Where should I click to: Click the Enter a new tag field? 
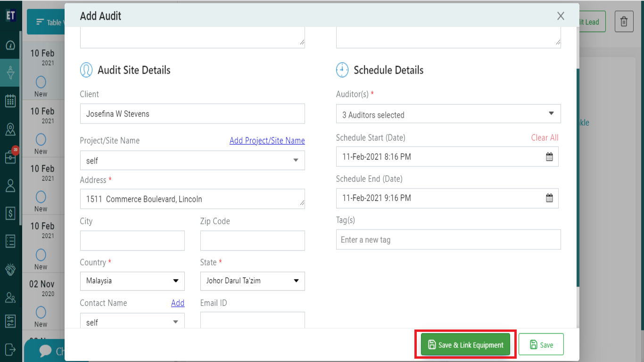tap(448, 239)
